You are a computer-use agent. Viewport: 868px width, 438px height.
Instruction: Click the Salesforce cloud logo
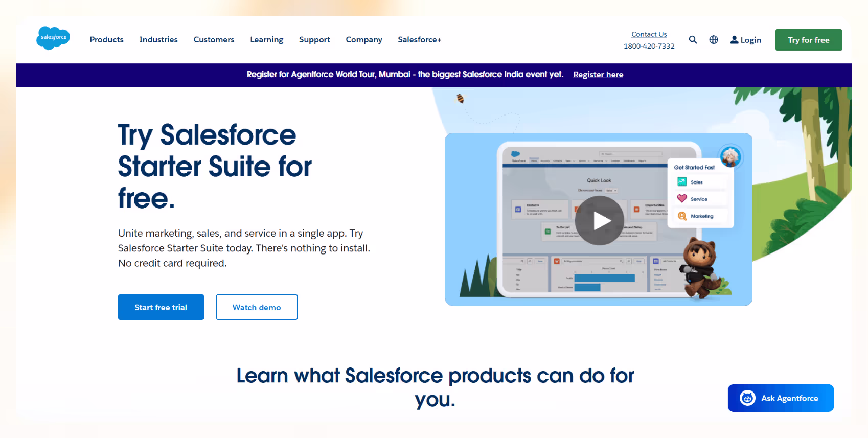point(53,38)
